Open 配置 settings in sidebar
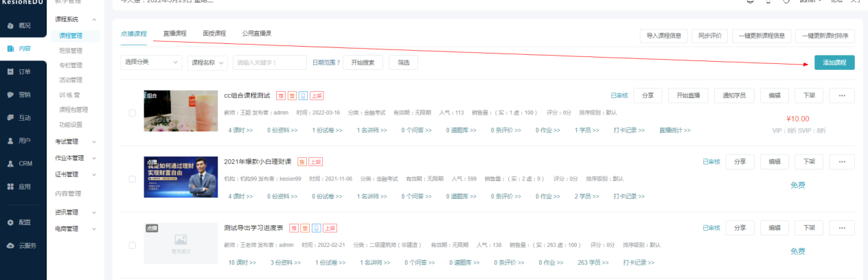Image resolution: width=868 pixels, height=280 pixels. point(23,222)
